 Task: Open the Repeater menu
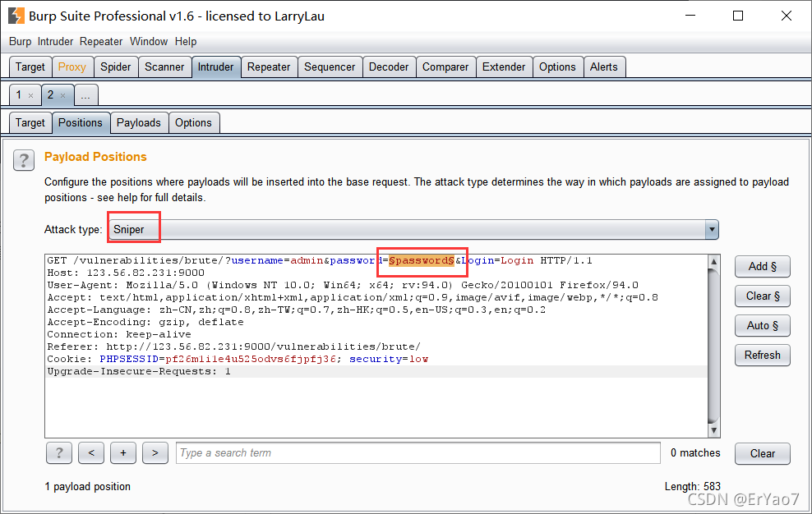click(x=101, y=41)
